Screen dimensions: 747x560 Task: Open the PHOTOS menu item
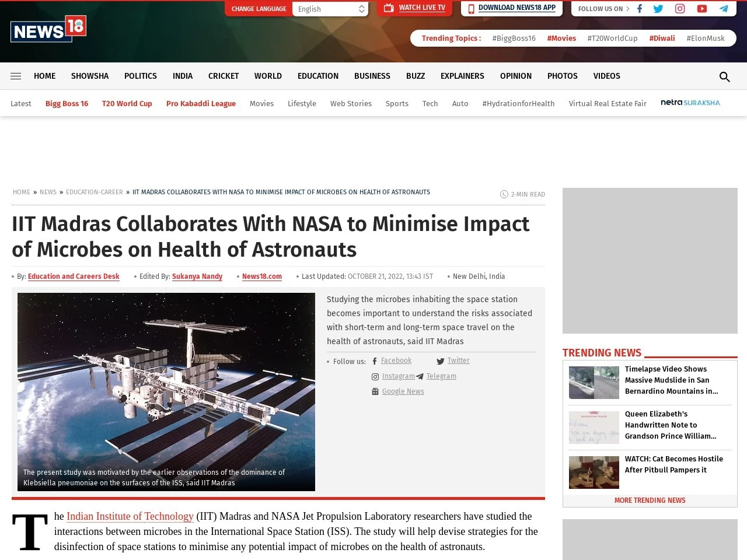coord(563,76)
